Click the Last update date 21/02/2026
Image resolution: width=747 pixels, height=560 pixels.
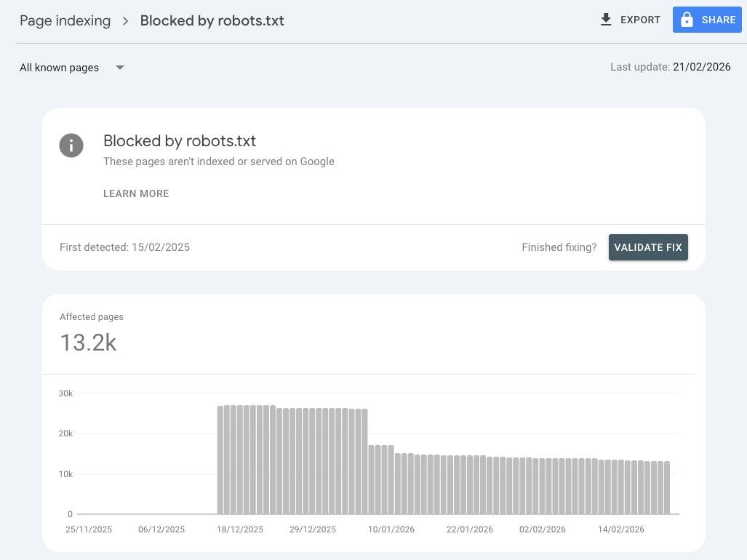coord(701,67)
